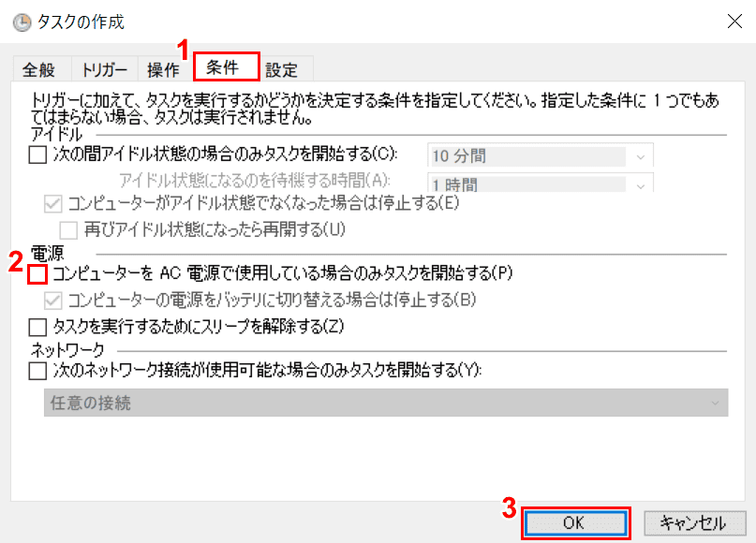Open the 10 分間 idle duration dropdown

click(x=541, y=155)
